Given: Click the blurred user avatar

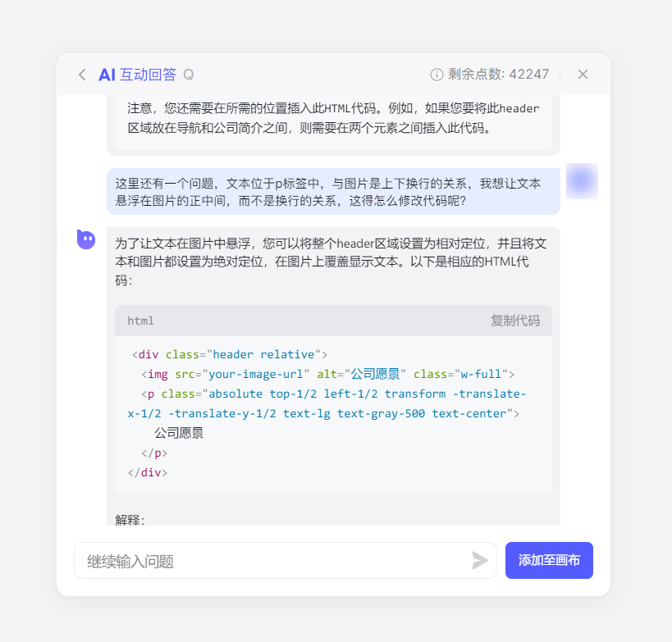Looking at the screenshot, I should pos(582,181).
